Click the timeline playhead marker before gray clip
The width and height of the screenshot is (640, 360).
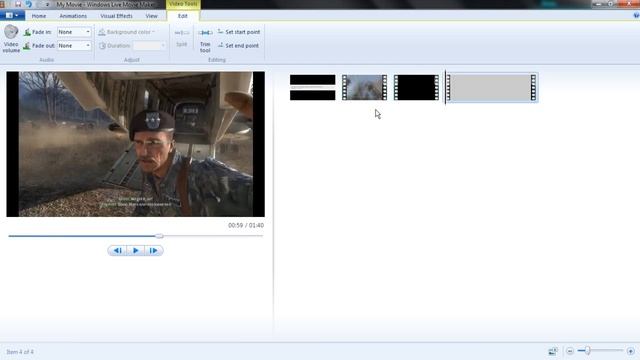pyautogui.click(x=445, y=87)
